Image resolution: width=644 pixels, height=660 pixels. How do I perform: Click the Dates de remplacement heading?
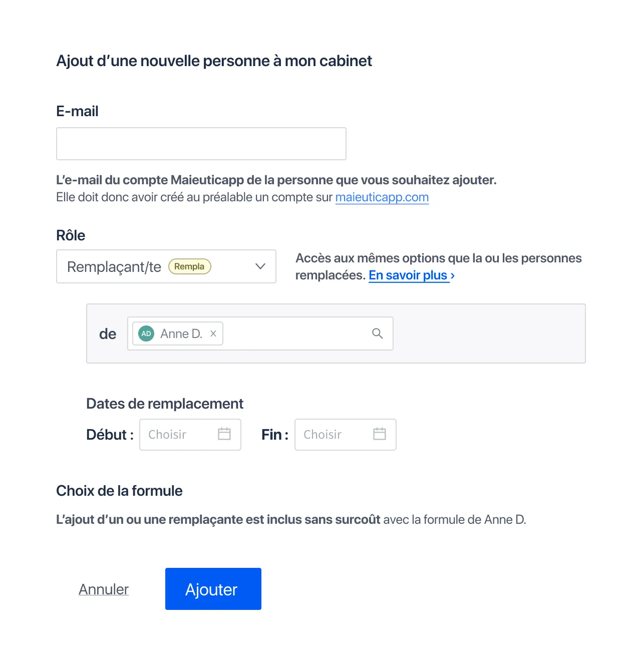coord(164,404)
